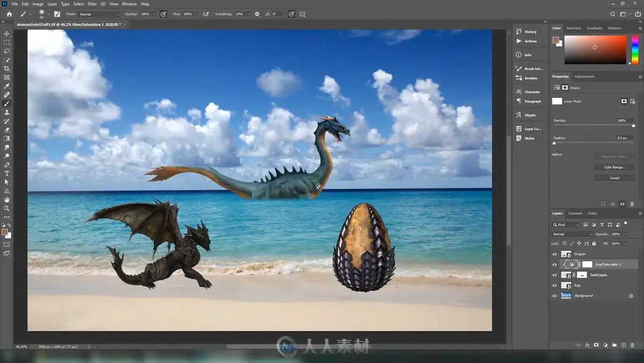Open the Image menu

[x=38, y=4]
